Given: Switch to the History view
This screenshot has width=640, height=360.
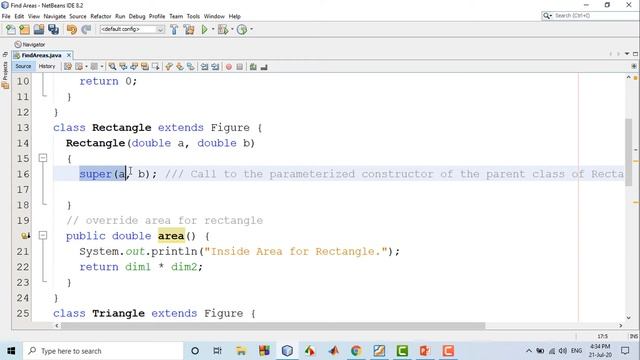Looking at the screenshot, I should tap(47, 66).
